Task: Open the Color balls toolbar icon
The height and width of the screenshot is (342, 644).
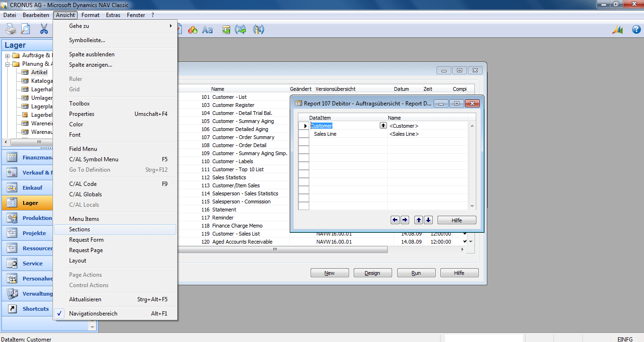Action: pos(193,30)
